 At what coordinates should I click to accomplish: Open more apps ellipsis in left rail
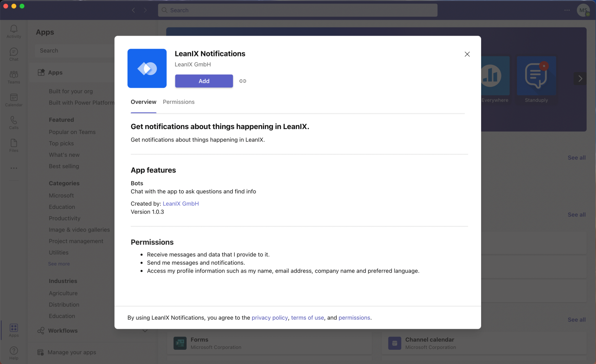[14, 168]
